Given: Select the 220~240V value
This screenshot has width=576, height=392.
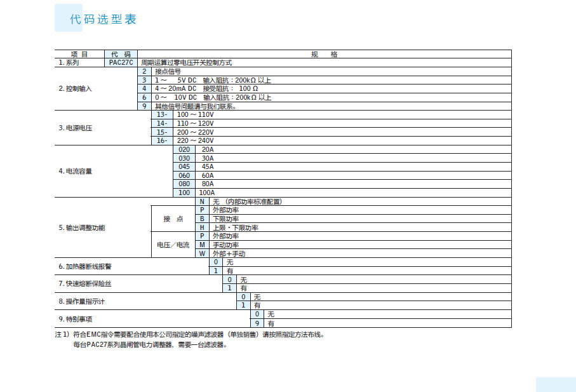Looking at the screenshot, I should (195, 140).
